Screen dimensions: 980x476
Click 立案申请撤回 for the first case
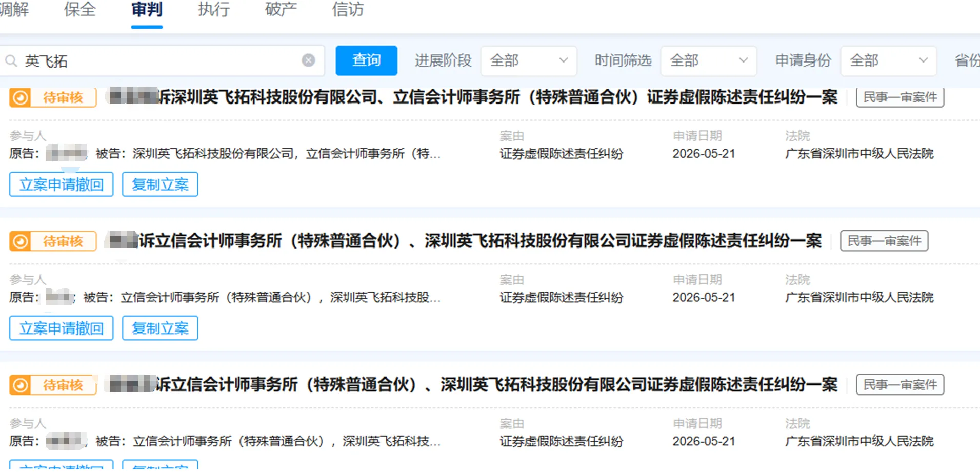click(x=62, y=184)
